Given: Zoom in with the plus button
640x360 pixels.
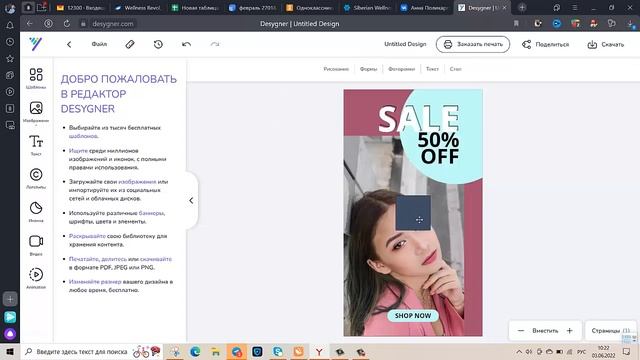Looking at the screenshot, I should click(x=570, y=331).
